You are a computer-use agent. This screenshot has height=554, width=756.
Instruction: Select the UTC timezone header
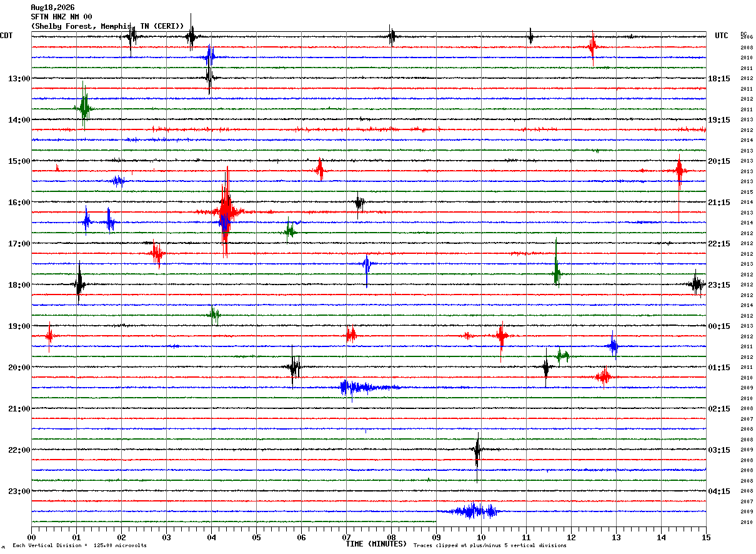(722, 36)
